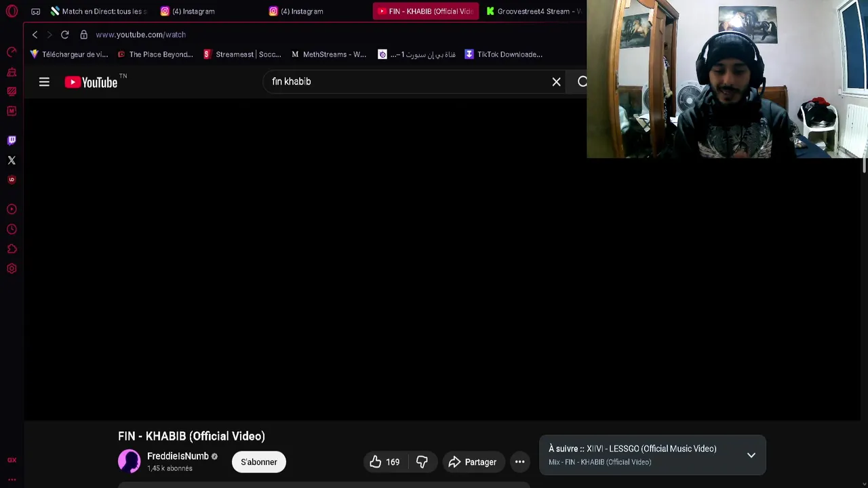The height and width of the screenshot is (488, 868).
Task: Open GX Corner gamepad icon
Action: 36,12
